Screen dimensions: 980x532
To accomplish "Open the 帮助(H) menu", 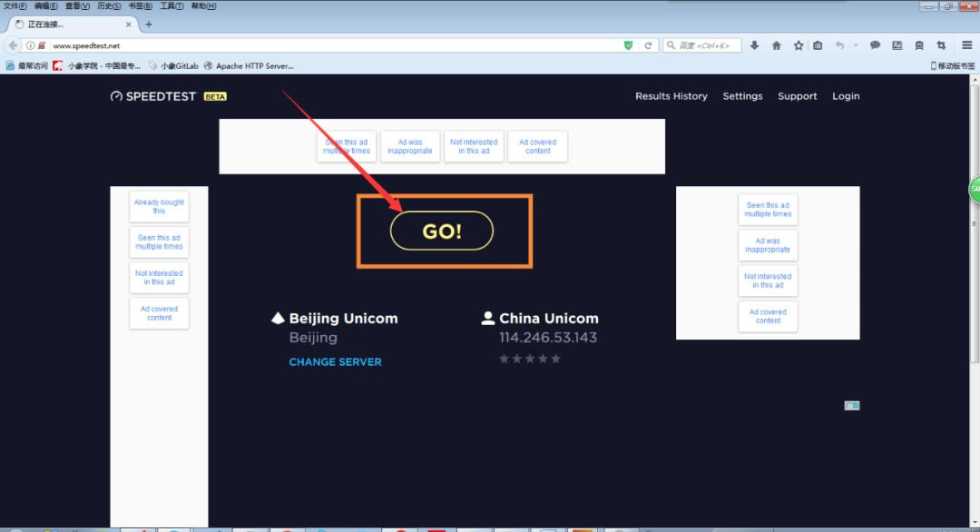I will tap(204, 6).
